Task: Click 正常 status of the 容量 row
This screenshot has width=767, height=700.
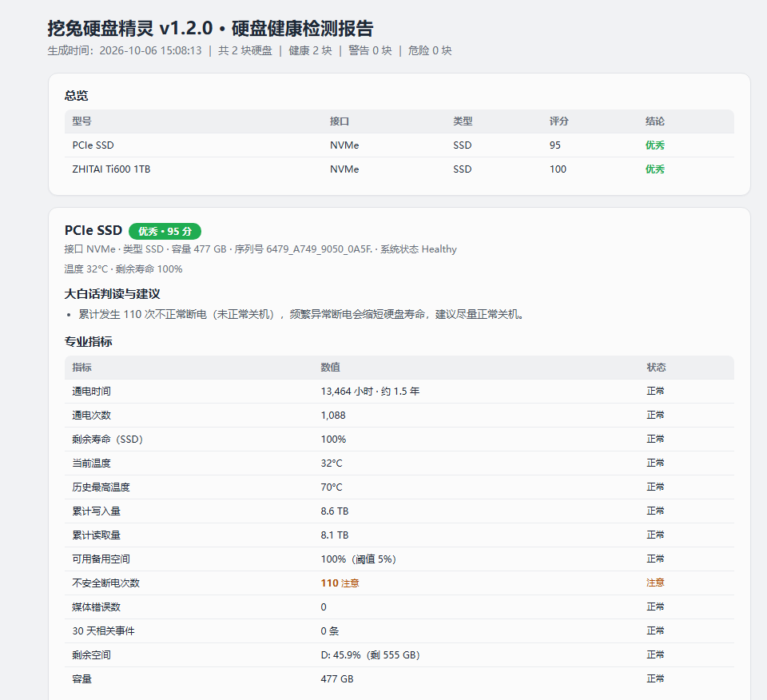Action: tap(655, 678)
